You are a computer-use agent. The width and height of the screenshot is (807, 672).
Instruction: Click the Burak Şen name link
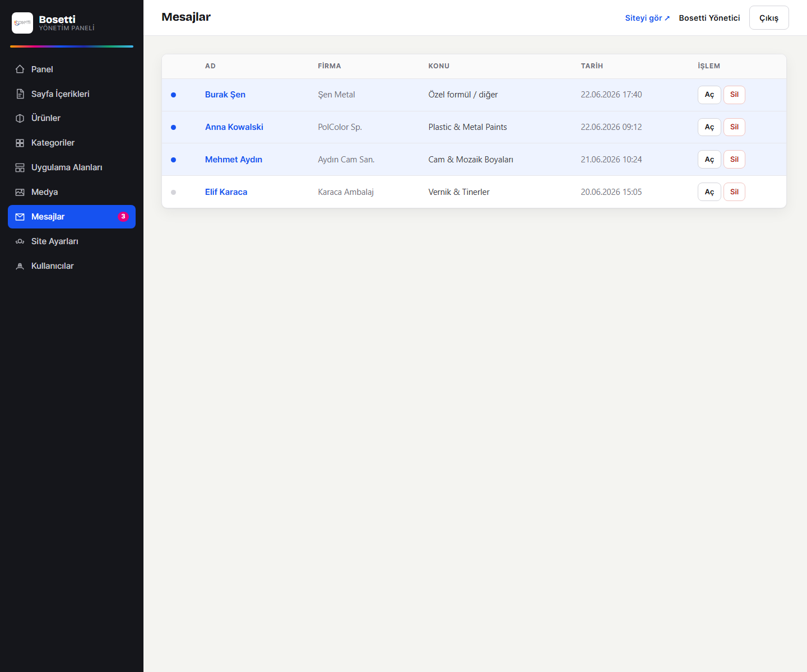[x=225, y=95]
